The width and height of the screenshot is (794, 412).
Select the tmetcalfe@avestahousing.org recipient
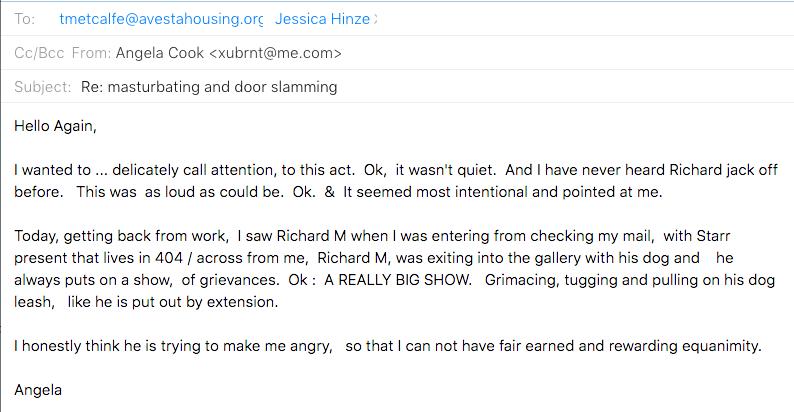pos(161,19)
